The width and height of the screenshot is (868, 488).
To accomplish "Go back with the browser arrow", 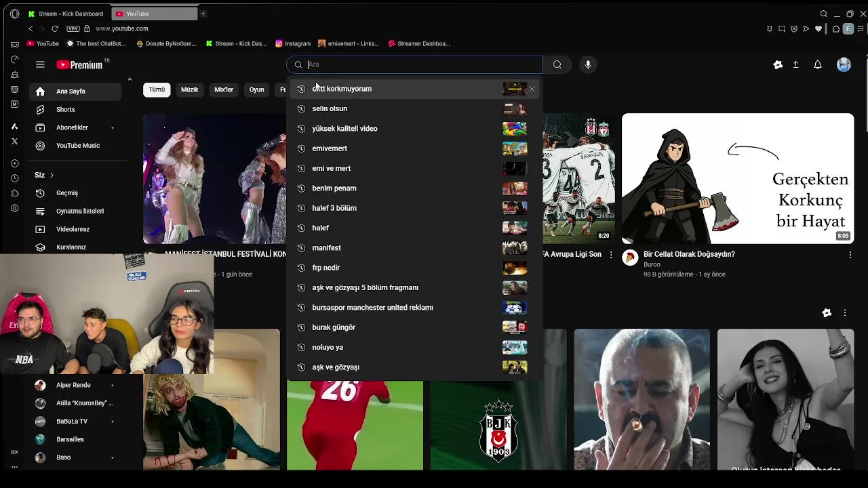I will point(31,28).
